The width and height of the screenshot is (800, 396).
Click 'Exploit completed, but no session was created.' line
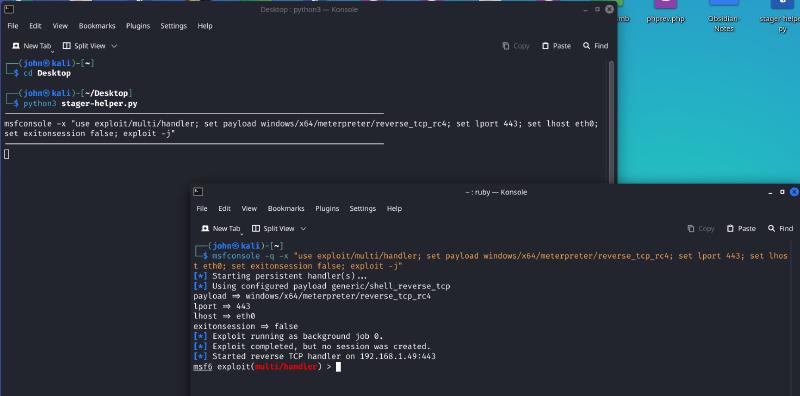coord(312,347)
